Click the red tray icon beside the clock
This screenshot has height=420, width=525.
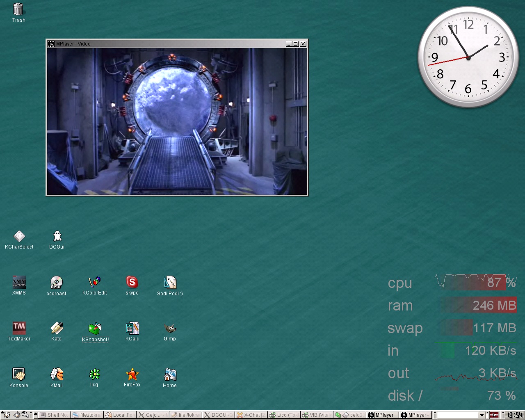[x=494, y=415]
